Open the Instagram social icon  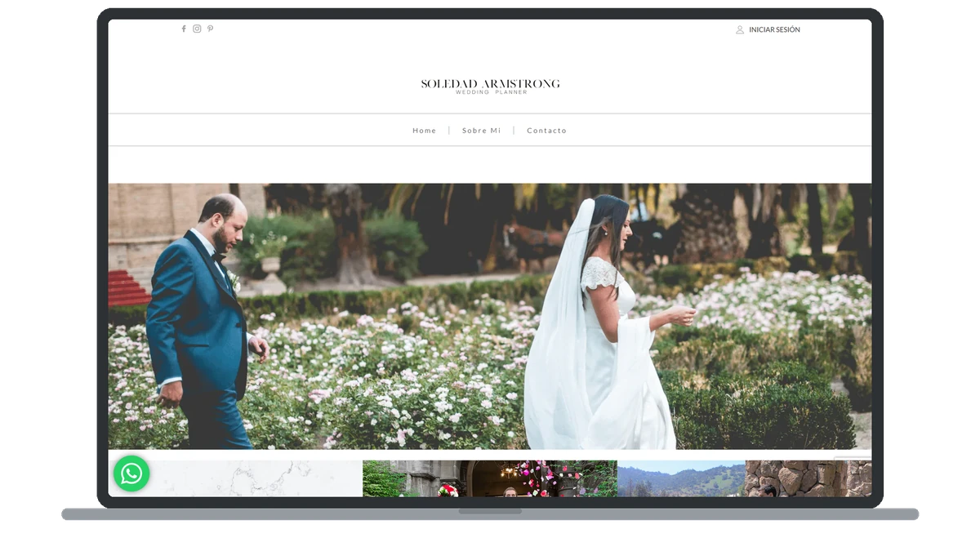[x=197, y=29]
